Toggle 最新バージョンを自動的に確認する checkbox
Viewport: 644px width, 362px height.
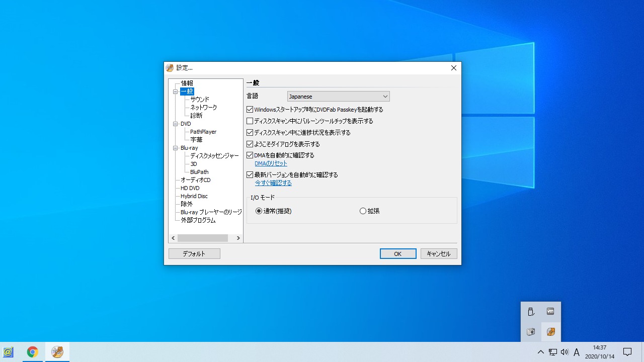click(x=250, y=175)
